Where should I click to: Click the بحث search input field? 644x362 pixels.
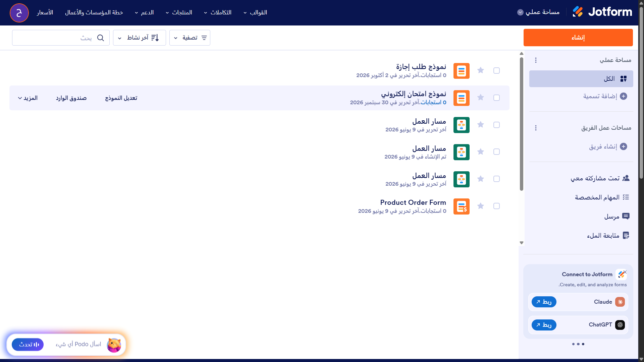coord(61,38)
